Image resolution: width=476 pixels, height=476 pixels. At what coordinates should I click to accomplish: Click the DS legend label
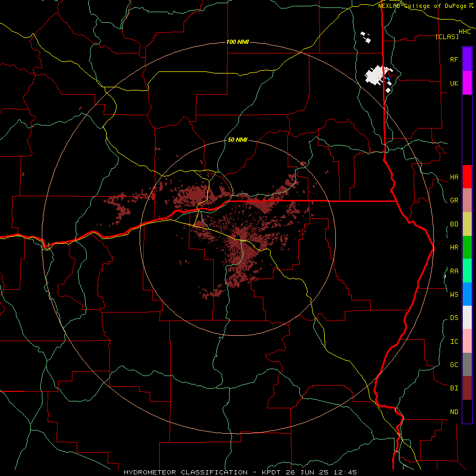click(x=454, y=318)
